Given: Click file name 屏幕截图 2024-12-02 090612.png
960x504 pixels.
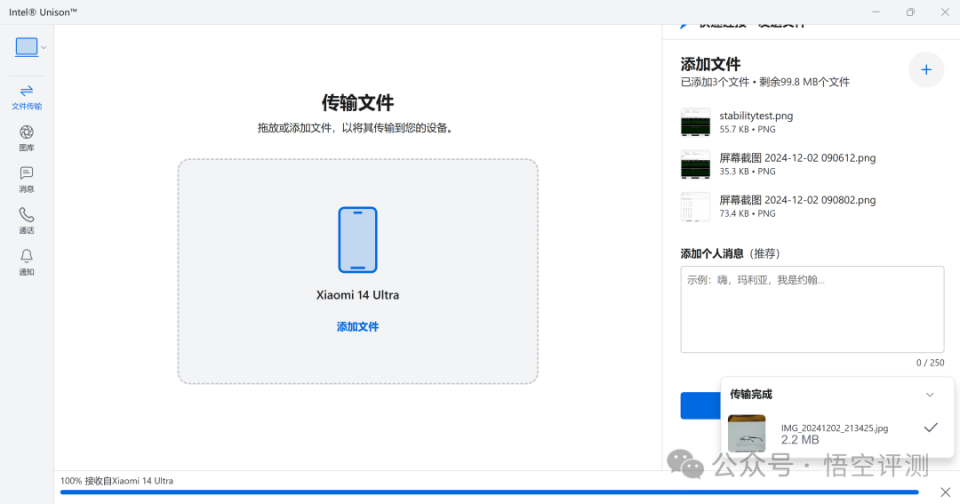Looking at the screenshot, I should 797,158.
